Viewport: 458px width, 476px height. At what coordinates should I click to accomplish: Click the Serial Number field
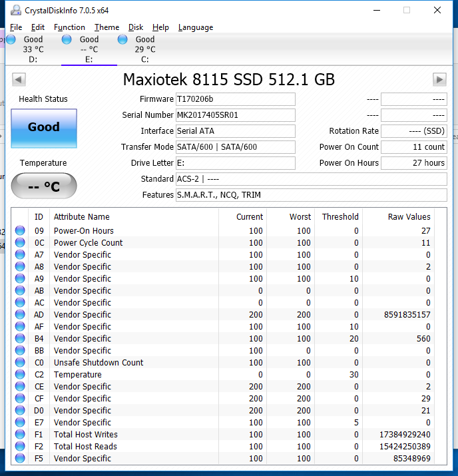point(235,115)
